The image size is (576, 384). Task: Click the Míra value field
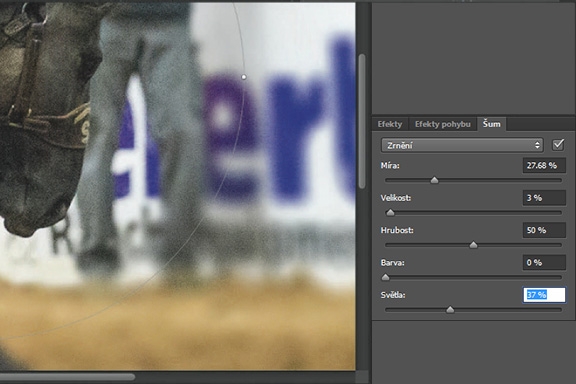(544, 165)
